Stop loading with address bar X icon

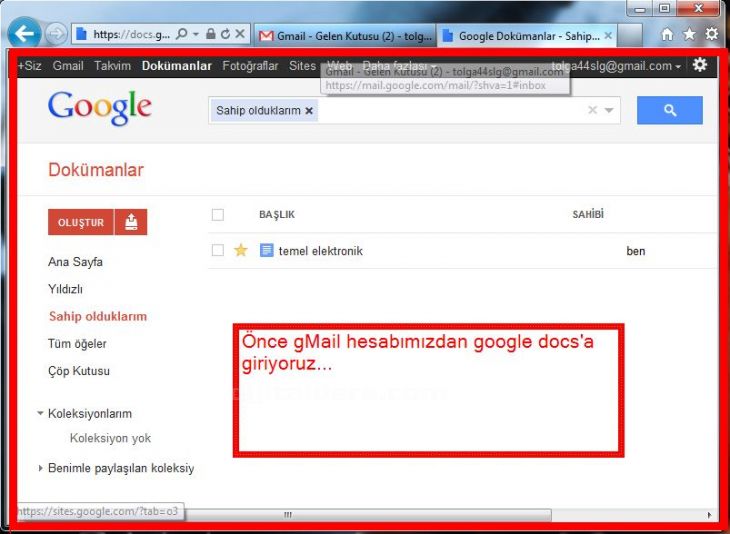[x=240, y=34]
